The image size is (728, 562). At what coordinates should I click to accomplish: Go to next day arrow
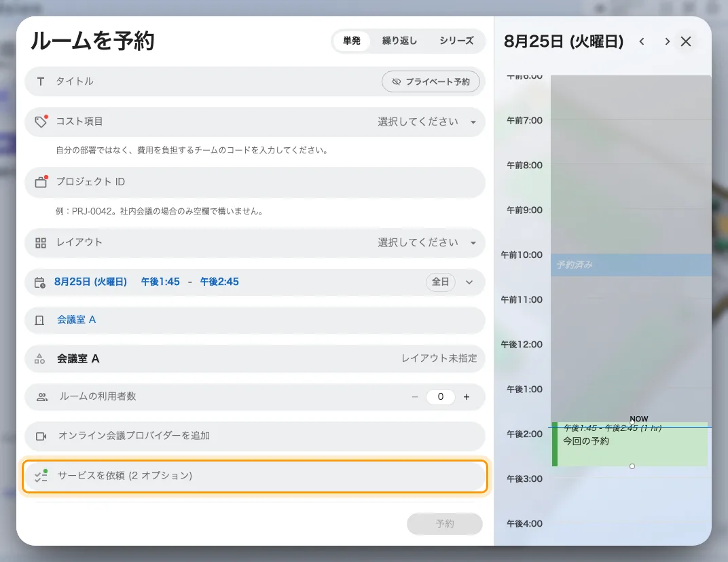[x=667, y=41]
